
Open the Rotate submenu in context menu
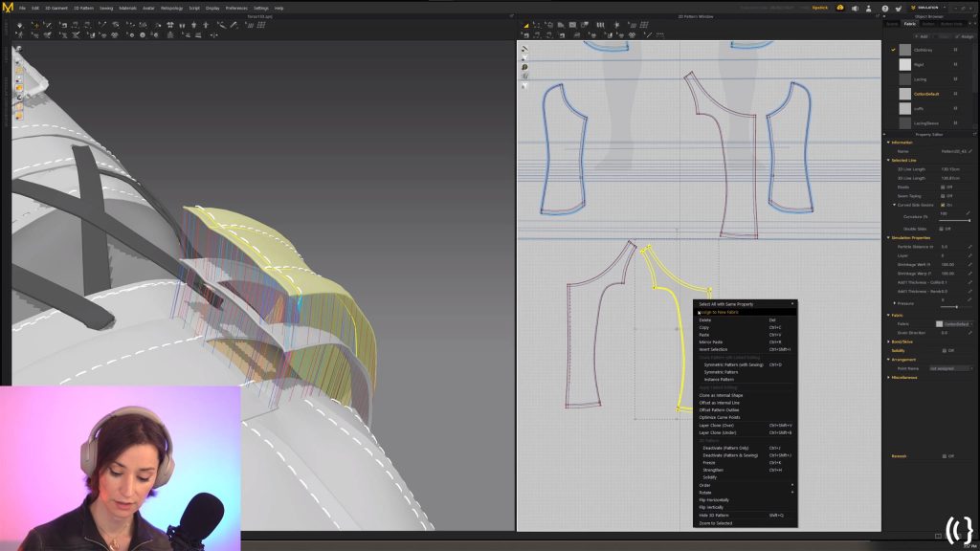coord(745,493)
